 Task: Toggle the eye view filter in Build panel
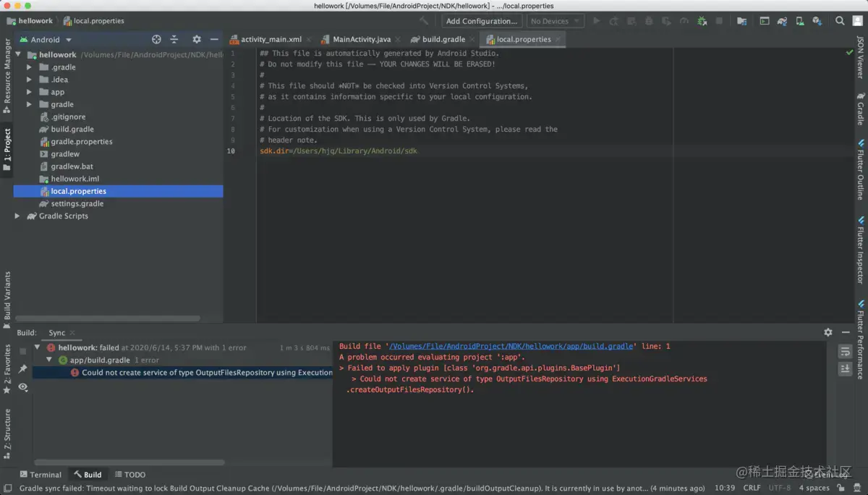pyautogui.click(x=23, y=387)
